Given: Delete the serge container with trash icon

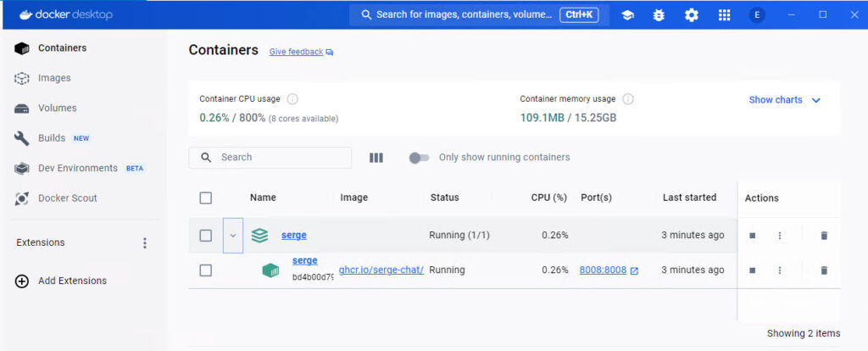Looking at the screenshot, I should (824, 270).
